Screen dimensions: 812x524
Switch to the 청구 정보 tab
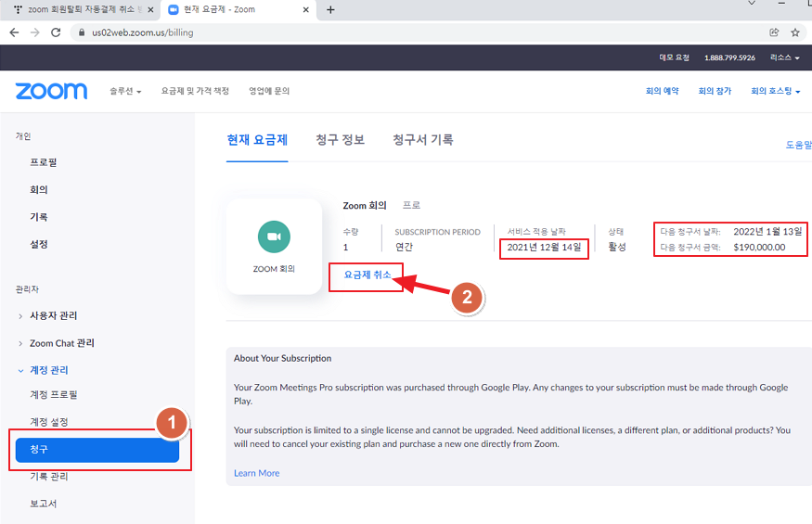pos(341,140)
